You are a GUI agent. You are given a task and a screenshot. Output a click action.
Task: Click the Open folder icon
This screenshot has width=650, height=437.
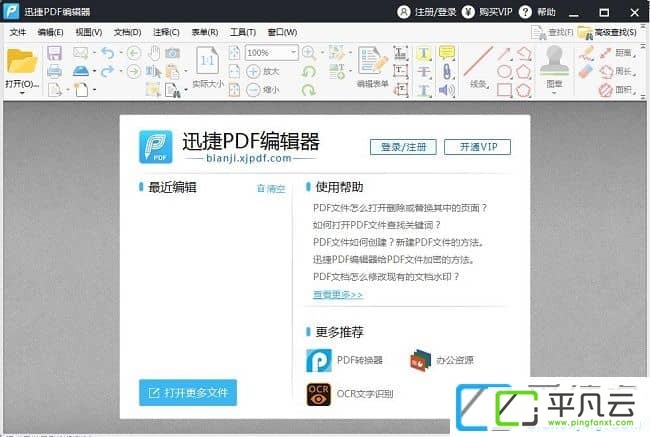click(22, 62)
